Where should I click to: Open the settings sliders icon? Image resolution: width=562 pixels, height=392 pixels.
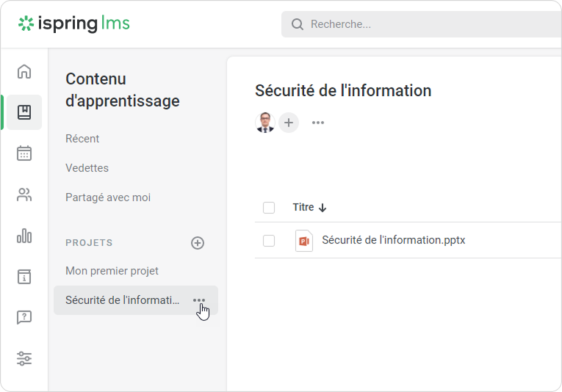[24, 359]
